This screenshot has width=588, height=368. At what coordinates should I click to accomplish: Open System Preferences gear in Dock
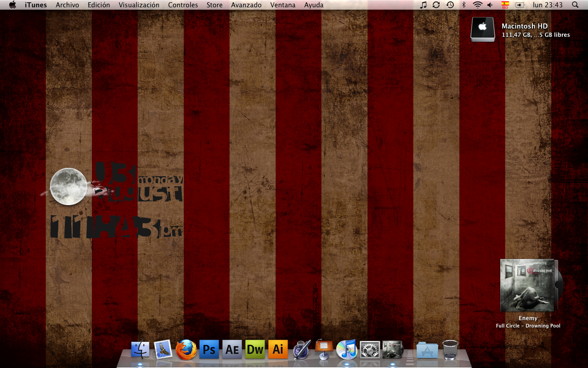[x=370, y=350]
